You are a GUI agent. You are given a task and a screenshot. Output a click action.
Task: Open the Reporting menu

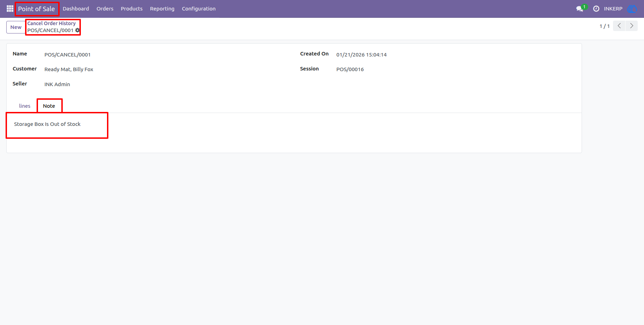point(162,9)
